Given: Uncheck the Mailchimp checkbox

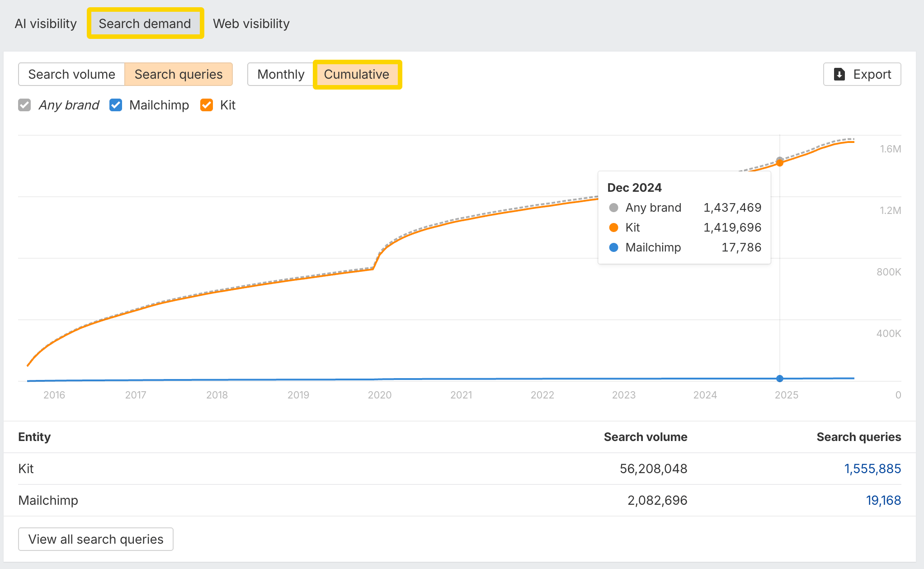Looking at the screenshot, I should [116, 105].
